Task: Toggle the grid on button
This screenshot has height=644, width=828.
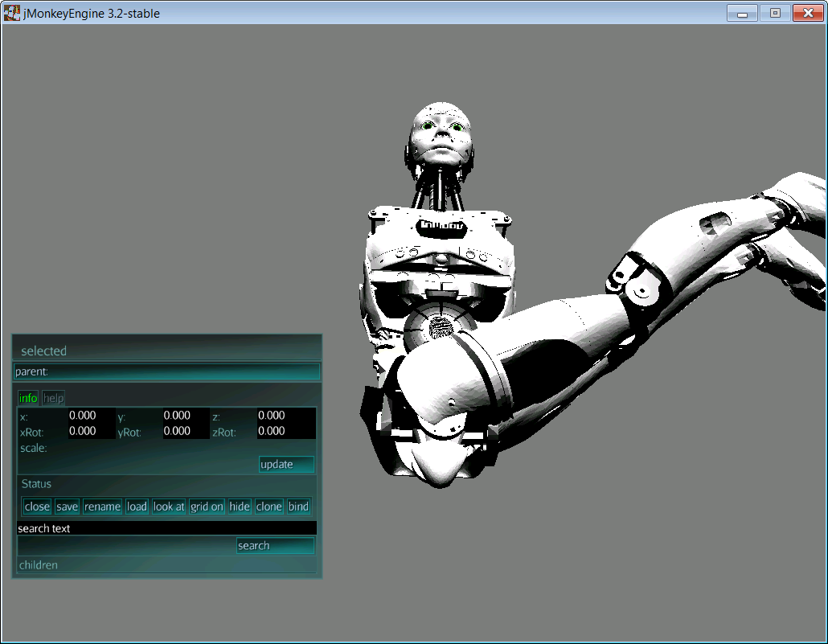Action: tap(207, 507)
